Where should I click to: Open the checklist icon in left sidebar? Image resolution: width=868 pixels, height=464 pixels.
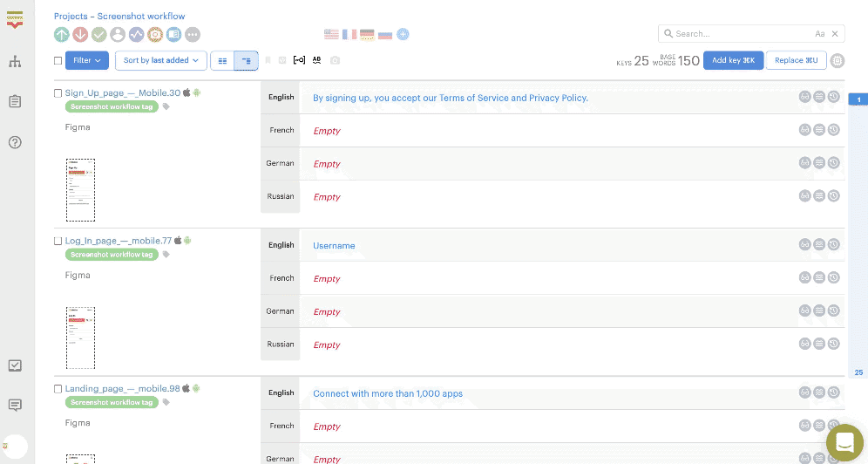pyautogui.click(x=15, y=365)
